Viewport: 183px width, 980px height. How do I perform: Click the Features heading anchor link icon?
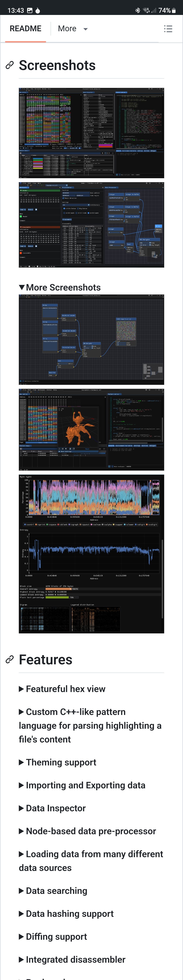click(x=9, y=659)
